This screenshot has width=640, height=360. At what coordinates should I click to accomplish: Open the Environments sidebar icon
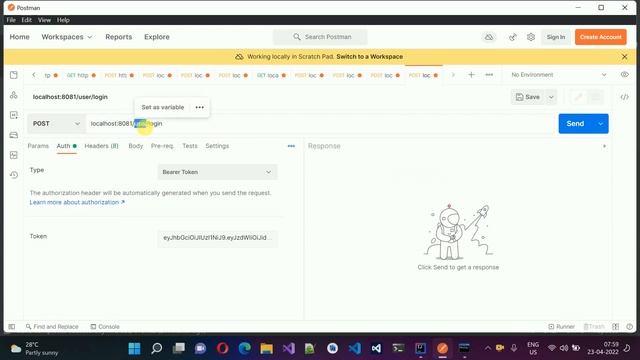pyautogui.click(x=13, y=115)
